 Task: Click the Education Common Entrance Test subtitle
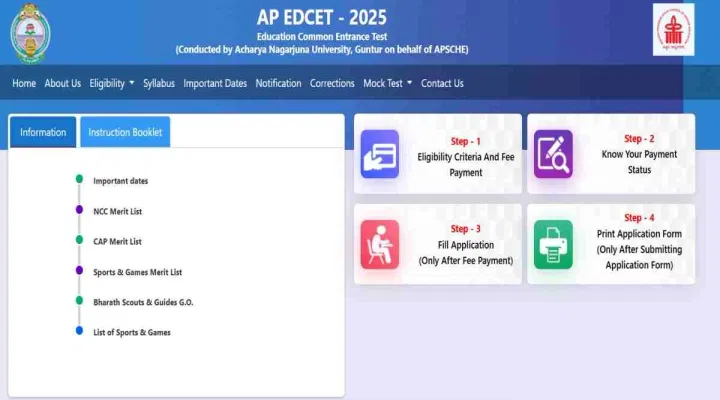[322, 37]
